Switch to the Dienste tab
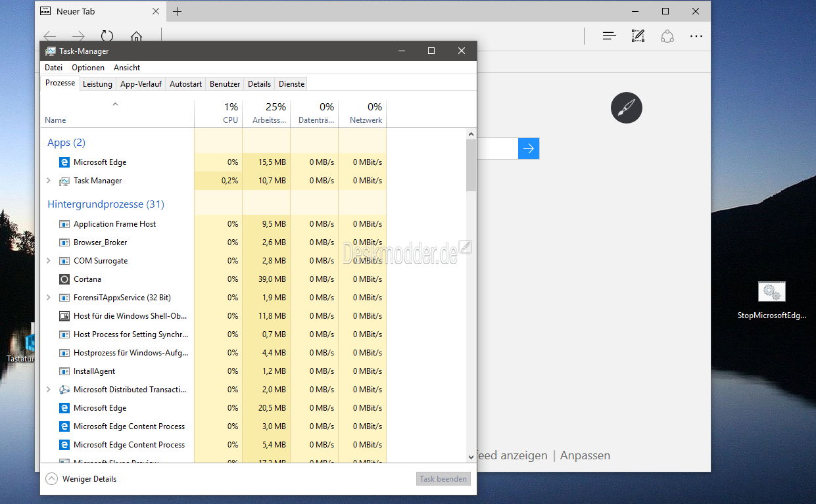 (x=291, y=84)
